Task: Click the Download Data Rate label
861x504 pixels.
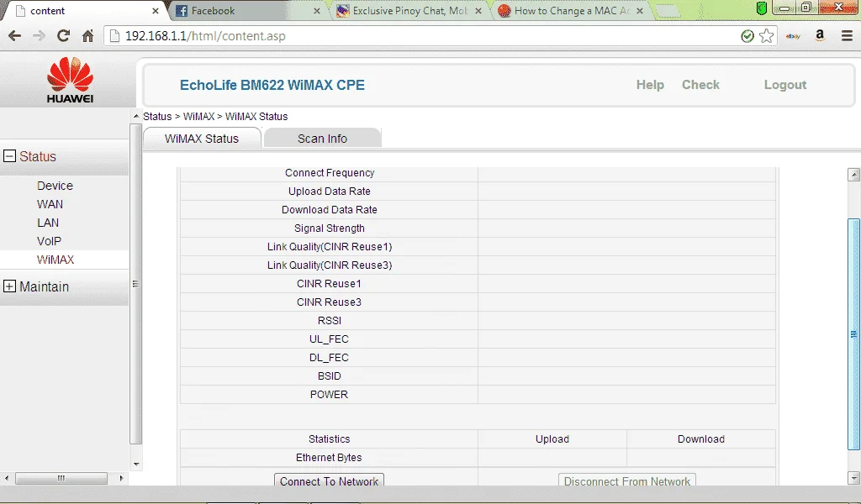Action: point(330,209)
